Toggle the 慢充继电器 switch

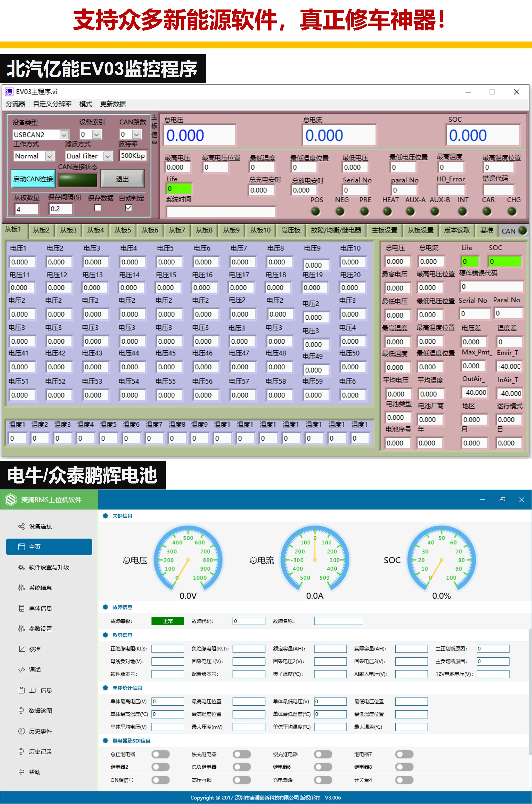(x=323, y=754)
